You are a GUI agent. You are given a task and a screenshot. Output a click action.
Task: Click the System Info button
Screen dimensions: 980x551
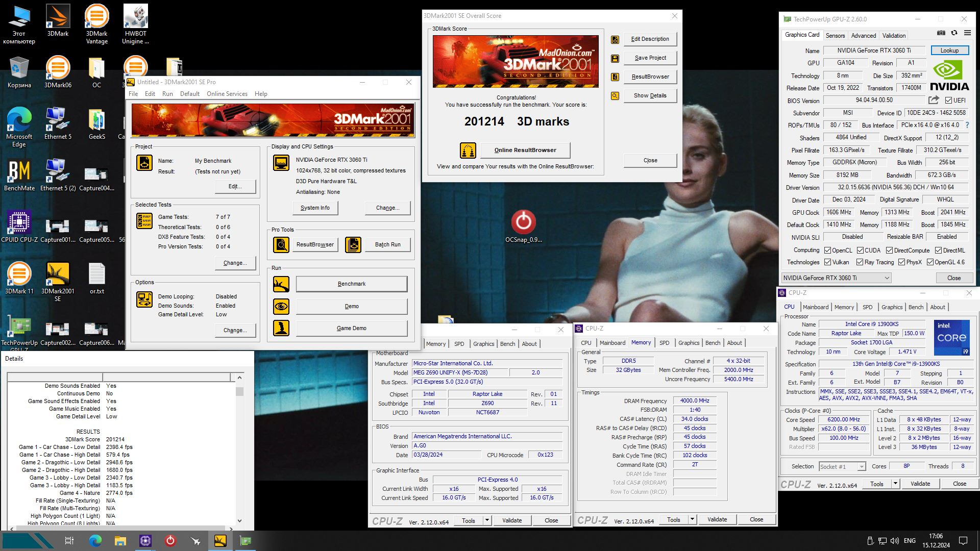coord(315,208)
